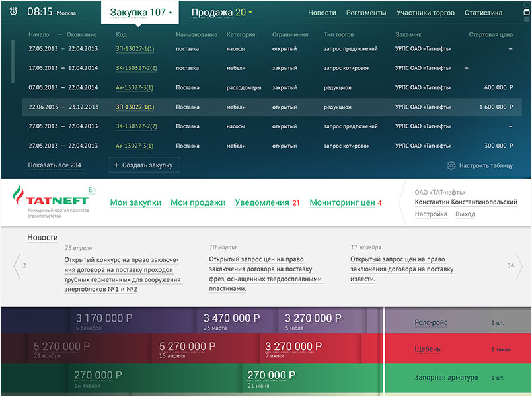Open Мои закупки tab
The width and height of the screenshot is (532, 397).
[x=135, y=203]
